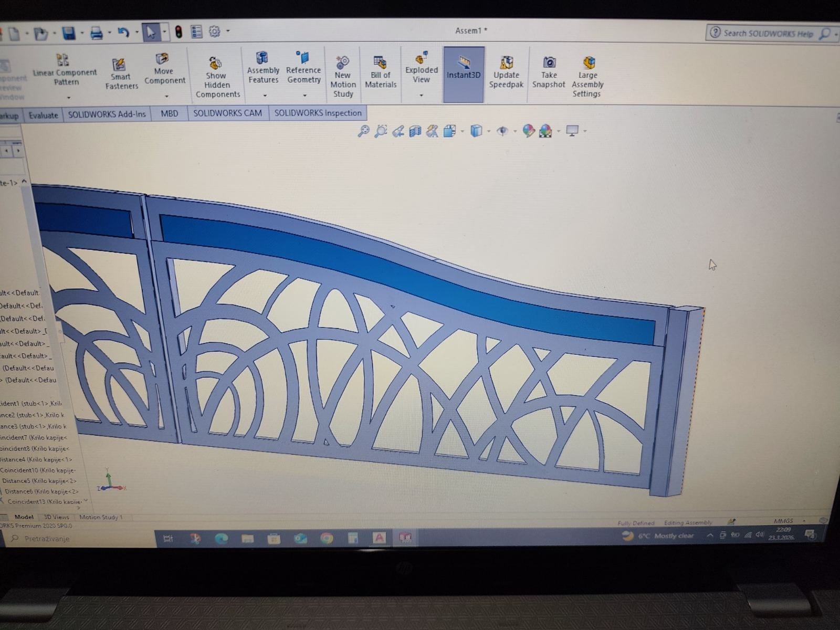Click Reference Geometry tool
This screenshot has width=840, height=630.
click(303, 67)
